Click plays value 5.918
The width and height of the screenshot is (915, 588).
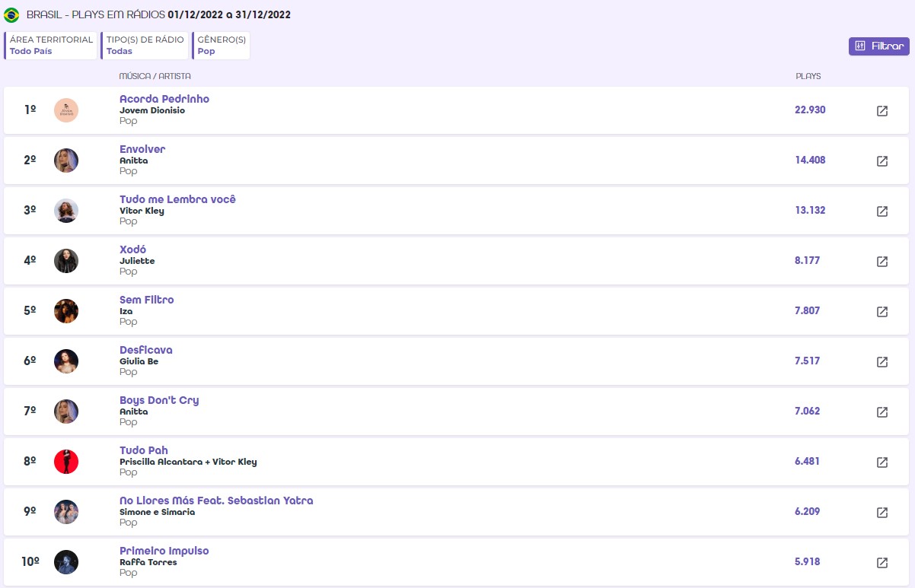click(x=807, y=562)
